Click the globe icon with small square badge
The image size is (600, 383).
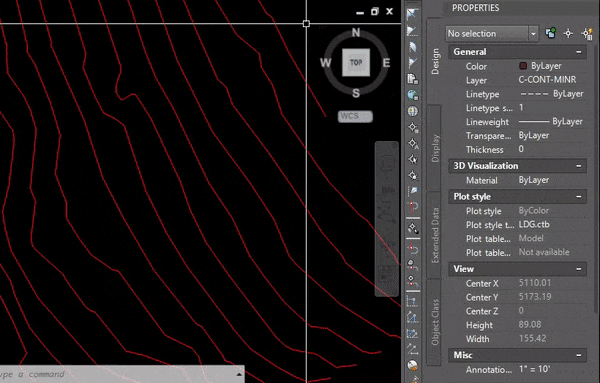pyautogui.click(x=412, y=95)
